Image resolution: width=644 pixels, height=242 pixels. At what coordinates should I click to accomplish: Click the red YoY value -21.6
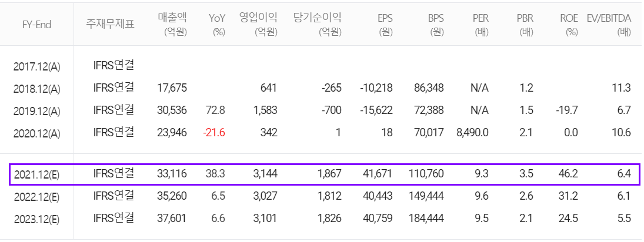pos(213,132)
